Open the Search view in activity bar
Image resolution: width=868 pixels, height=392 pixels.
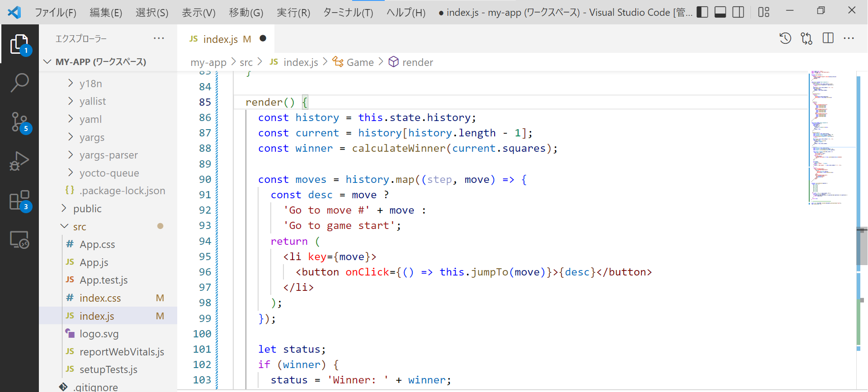pyautogui.click(x=19, y=83)
